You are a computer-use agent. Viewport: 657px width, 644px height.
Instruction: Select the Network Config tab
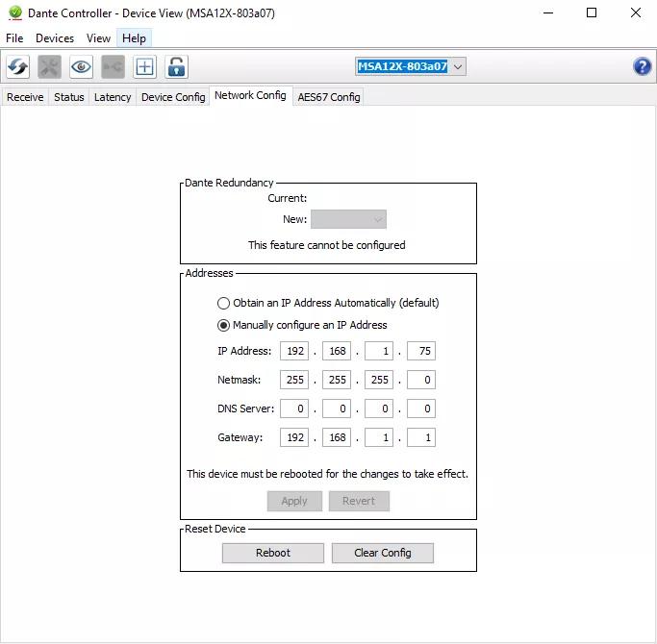pyautogui.click(x=250, y=95)
